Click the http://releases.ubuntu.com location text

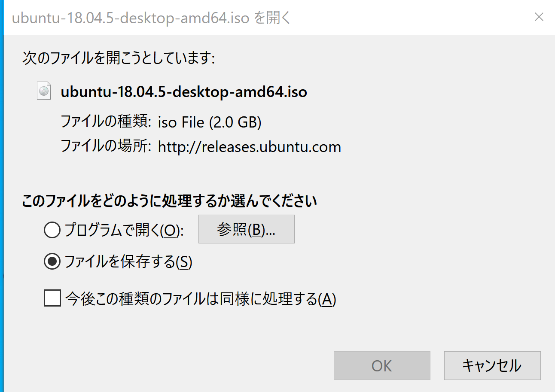click(x=249, y=147)
